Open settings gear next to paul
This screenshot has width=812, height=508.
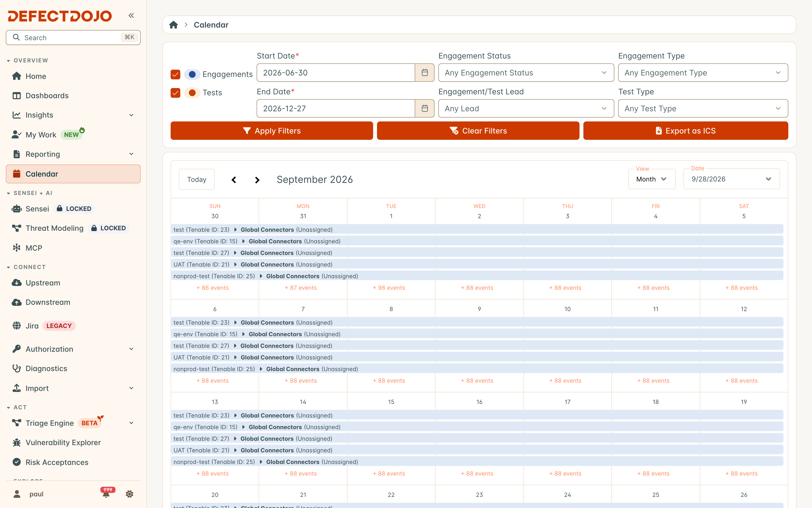point(130,494)
